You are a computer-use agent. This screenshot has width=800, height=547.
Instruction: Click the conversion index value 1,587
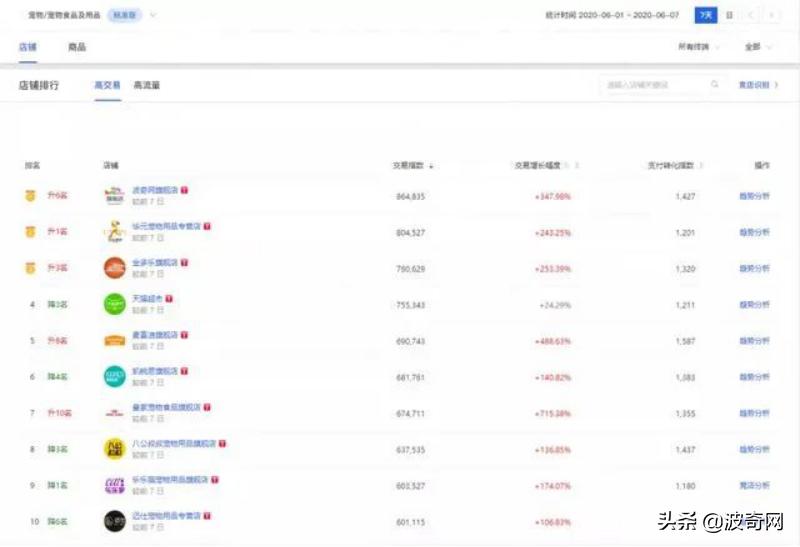click(x=685, y=341)
